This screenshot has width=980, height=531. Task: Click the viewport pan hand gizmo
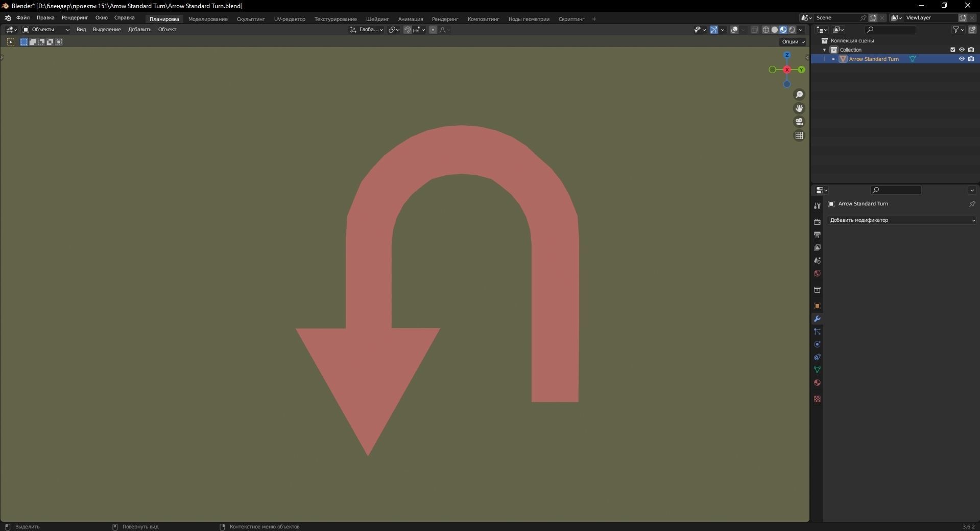point(799,108)
